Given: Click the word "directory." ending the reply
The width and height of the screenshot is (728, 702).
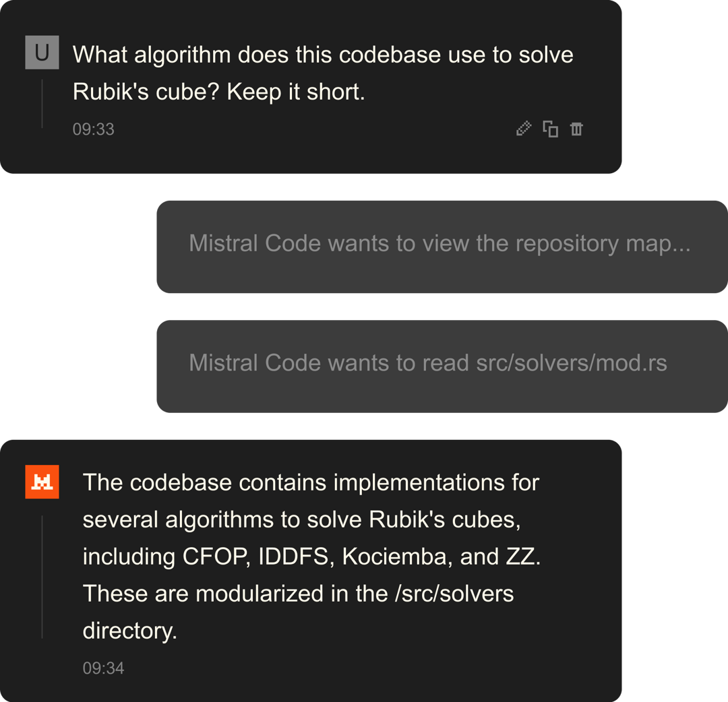Looking at the screenshot, I should [129, 631].
